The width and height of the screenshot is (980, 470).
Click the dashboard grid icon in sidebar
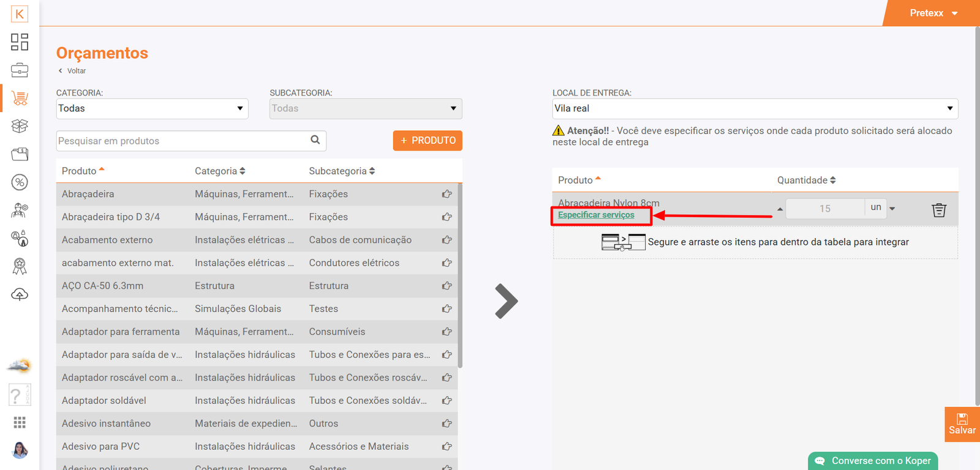(x=20, y=42)
